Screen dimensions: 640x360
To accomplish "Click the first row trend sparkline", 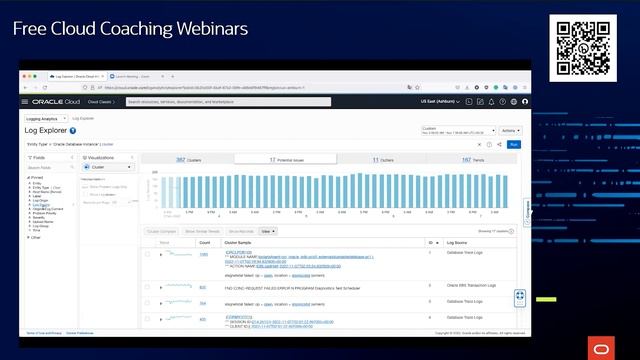I will [179, 253].
